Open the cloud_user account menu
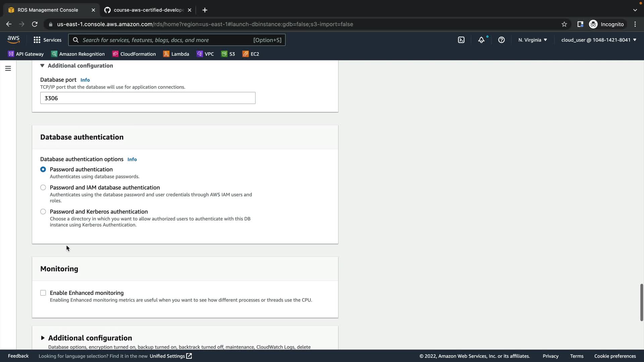The image size is (644, 362). (599, 40)
